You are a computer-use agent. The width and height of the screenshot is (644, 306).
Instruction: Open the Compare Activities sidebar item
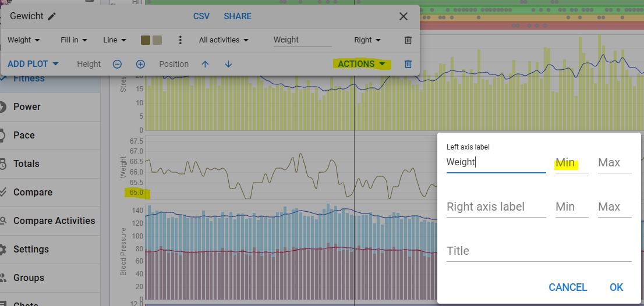pos(54,220)
